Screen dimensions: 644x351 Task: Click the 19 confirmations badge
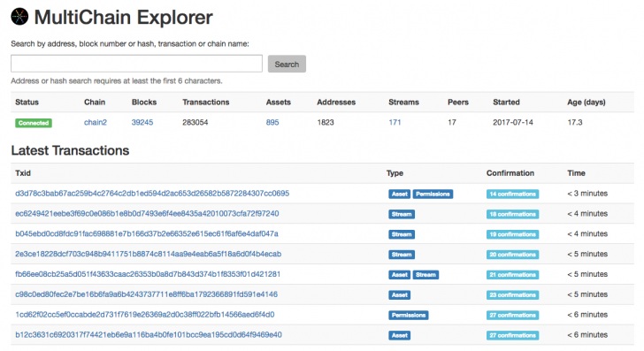tap(512, 234)
